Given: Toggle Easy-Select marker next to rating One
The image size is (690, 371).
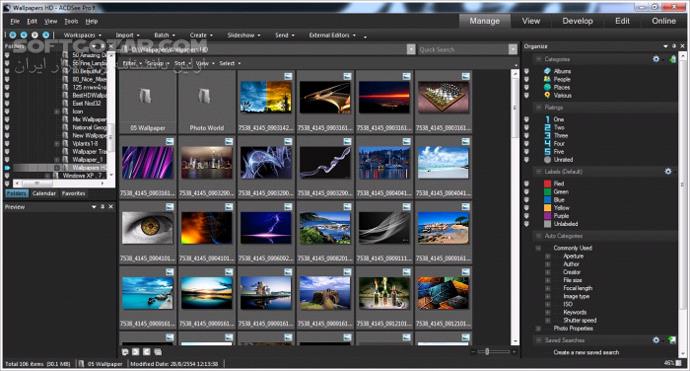Looking at the screenshot, I should pos(527,119).
